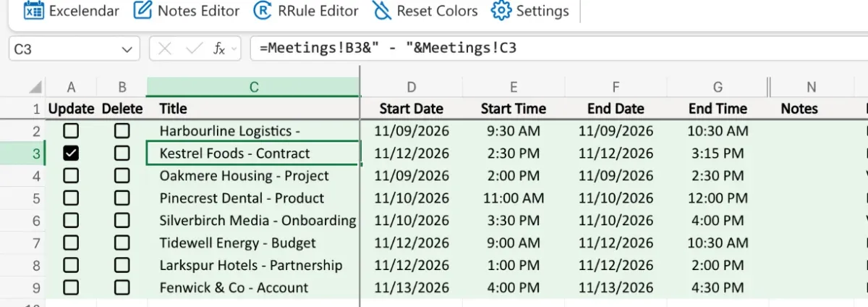Click the fx insert function icon
The image size is (868, 307).
218,49
